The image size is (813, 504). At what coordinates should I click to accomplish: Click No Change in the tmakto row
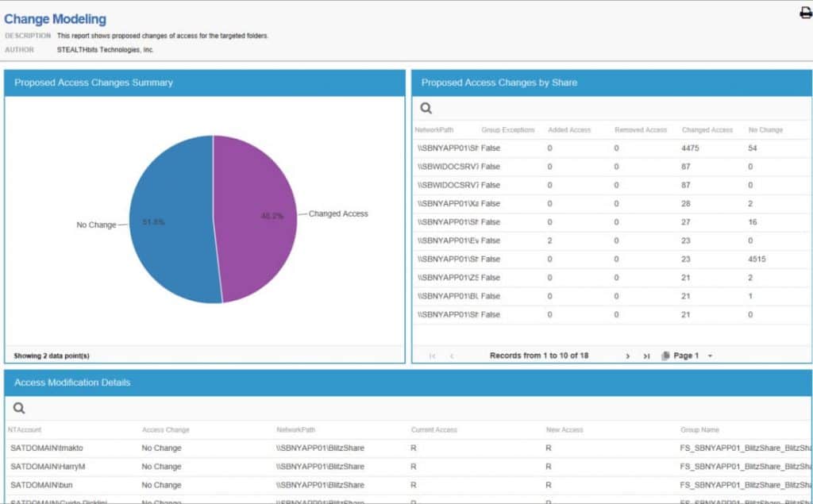coord(161,448)
